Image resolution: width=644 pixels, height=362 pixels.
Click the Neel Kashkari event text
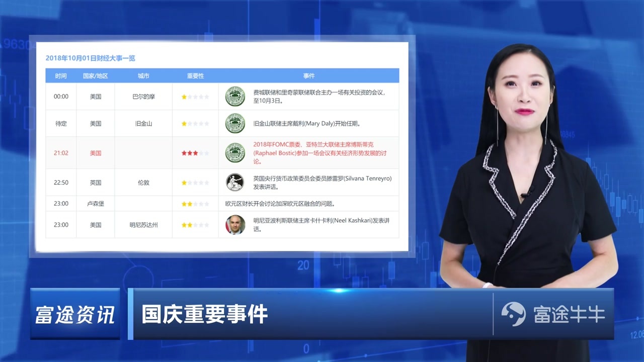(322, 225)
